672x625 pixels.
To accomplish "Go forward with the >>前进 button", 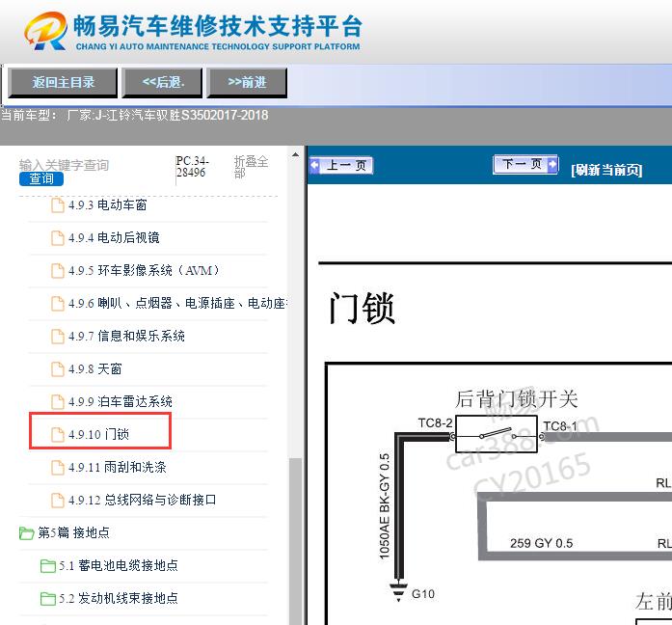I will [247, 83].
